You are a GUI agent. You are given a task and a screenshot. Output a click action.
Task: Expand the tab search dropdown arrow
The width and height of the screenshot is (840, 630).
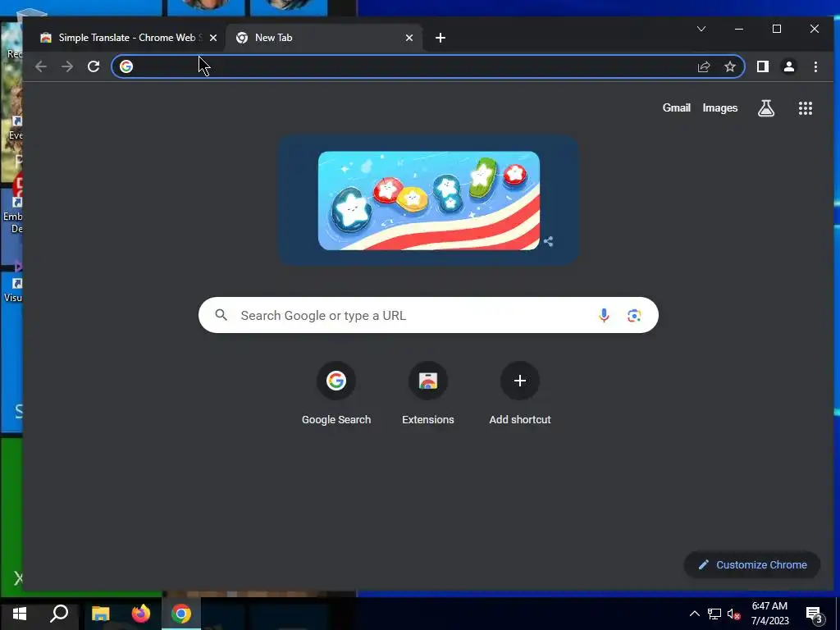tap(701, 29)
